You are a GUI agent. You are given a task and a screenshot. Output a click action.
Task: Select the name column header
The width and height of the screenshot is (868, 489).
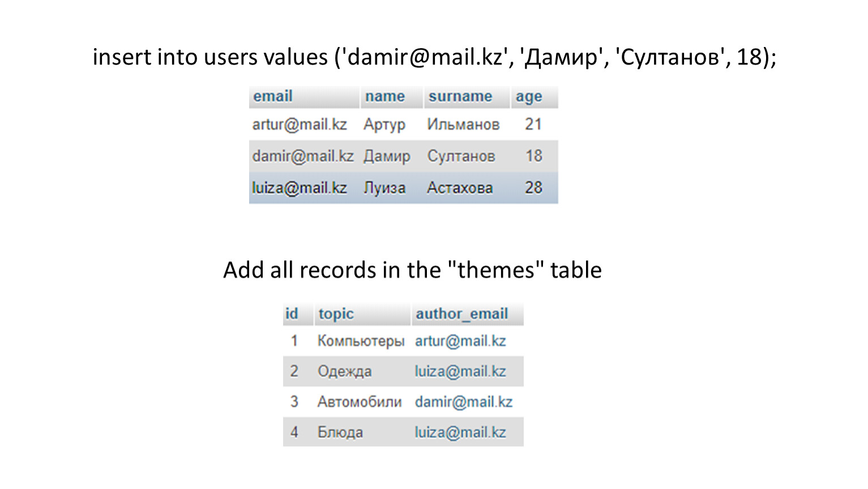pyautogui.click(x=392, y=97)
